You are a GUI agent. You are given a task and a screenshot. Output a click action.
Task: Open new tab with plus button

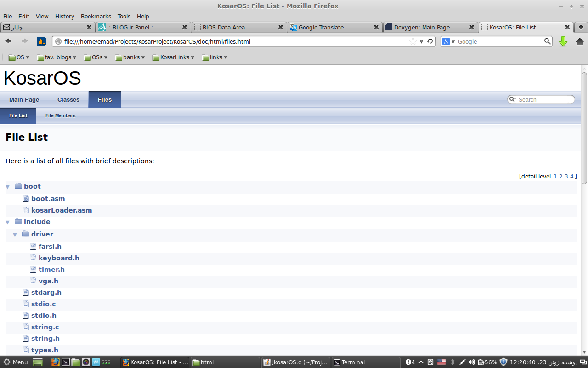pos(581,27)
